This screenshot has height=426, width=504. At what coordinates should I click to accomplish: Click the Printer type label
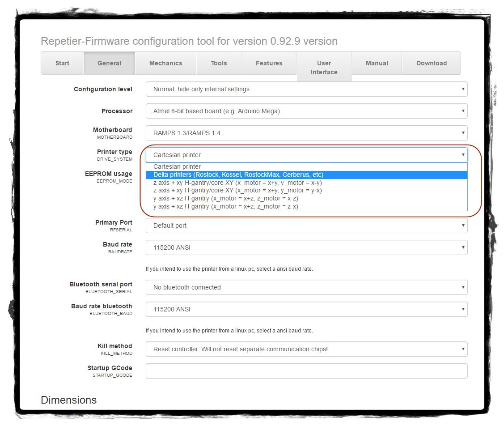click(114, 152)
